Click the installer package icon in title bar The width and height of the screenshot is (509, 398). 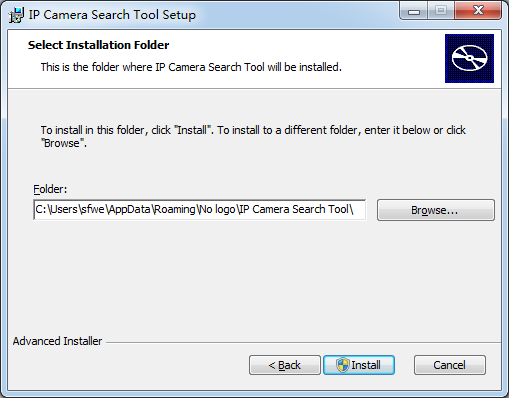[16, 15]
